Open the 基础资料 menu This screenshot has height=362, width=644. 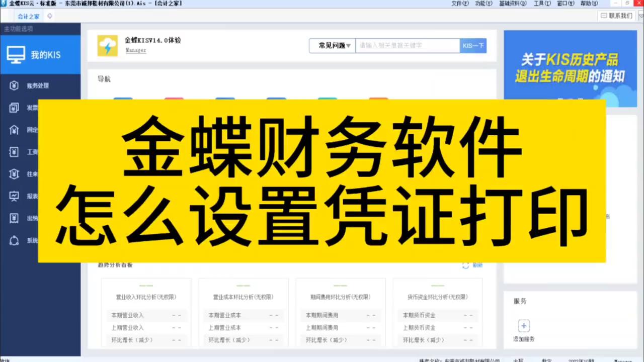click(513, 4)
